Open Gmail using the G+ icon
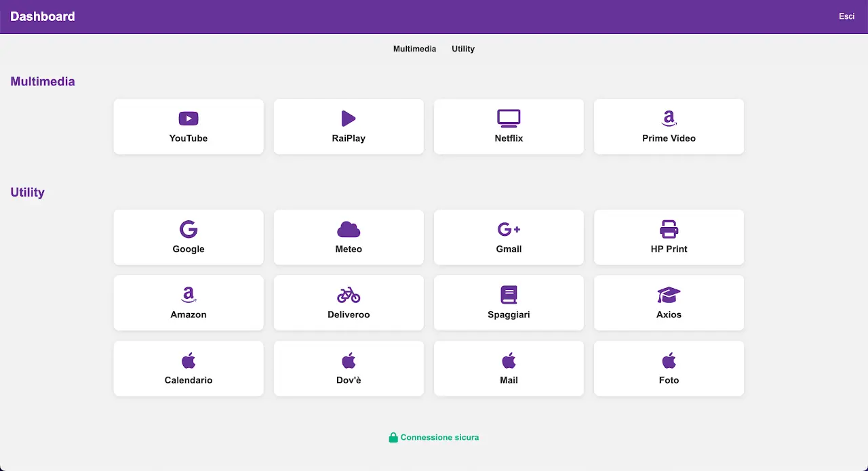Image resolution: width=868 pixels, height=471 pixels. 509,229
